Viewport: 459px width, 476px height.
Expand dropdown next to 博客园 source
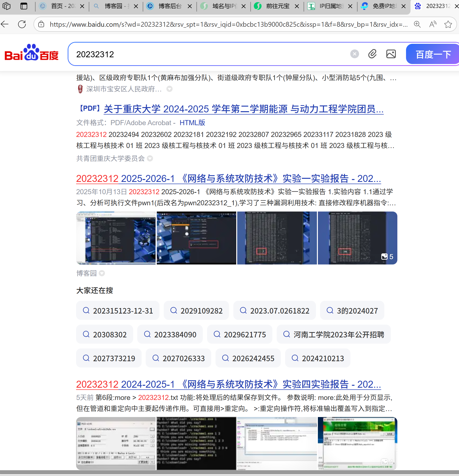(x=102, y=273)
